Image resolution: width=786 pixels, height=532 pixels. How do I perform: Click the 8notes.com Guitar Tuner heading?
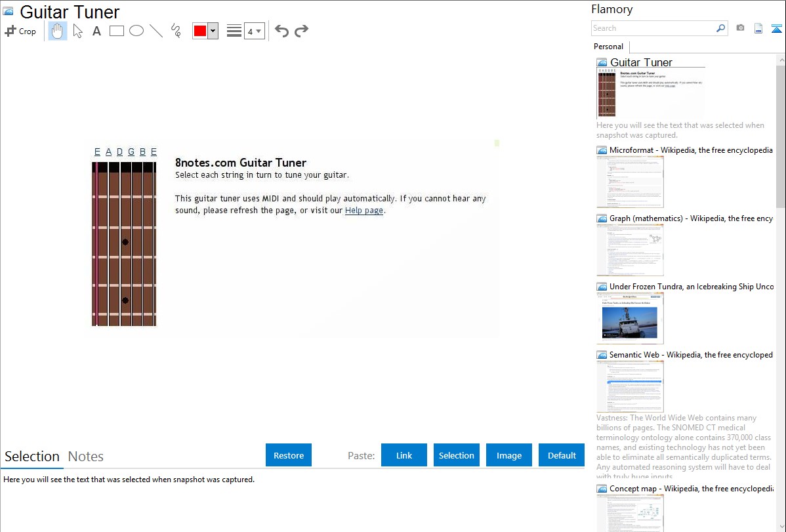pyautogui.click(x=241, y=163)
